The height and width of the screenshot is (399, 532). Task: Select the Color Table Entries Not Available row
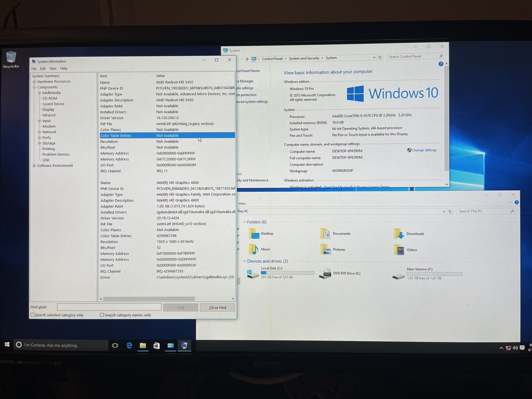167,135
